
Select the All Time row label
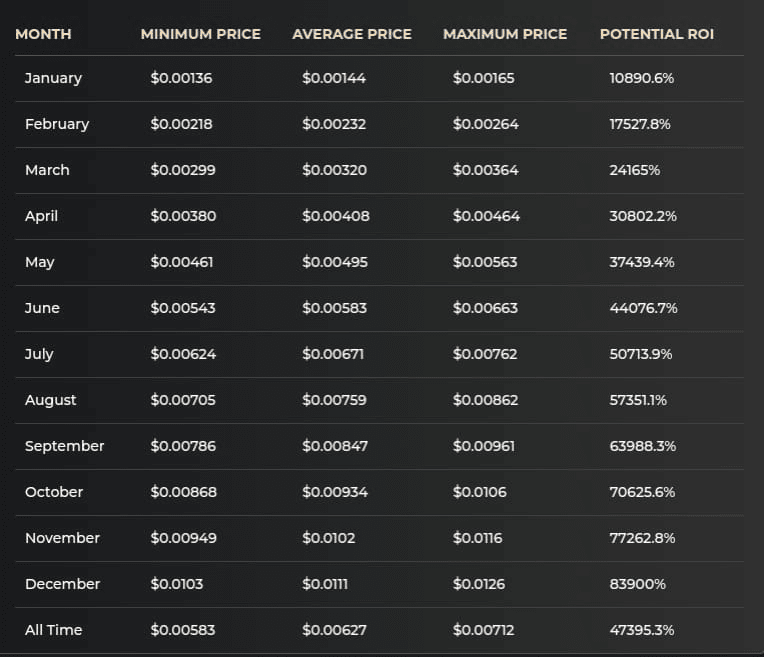click(53, 630)
